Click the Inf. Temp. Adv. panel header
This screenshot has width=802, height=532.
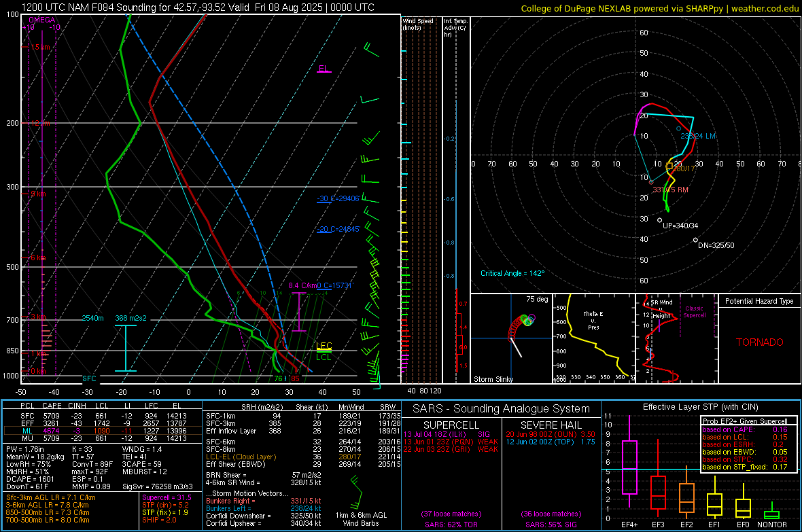click(x=455, y=28)
